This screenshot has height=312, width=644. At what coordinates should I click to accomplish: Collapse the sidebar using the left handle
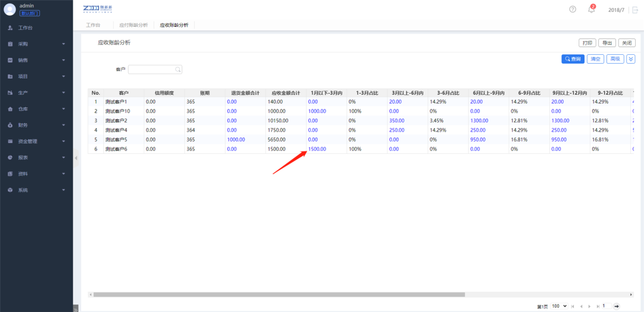[76, 157]
